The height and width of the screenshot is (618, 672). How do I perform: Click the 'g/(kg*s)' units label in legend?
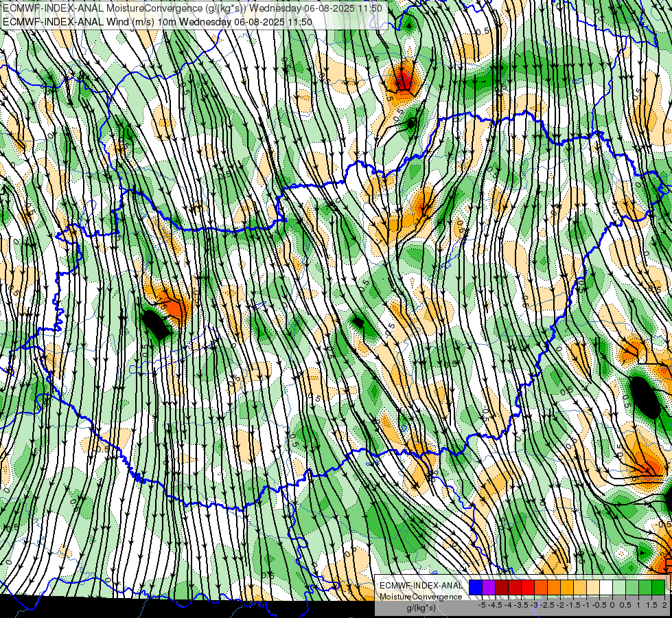coord(421,608)
